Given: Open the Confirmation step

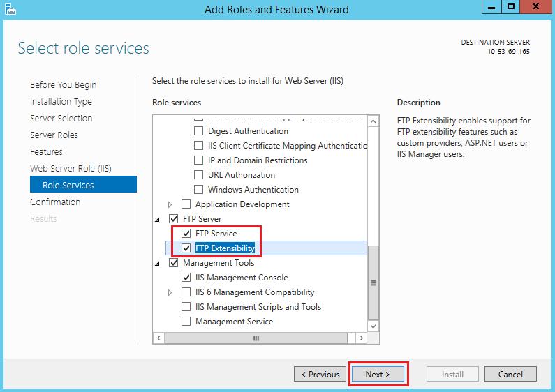Looking at the screenshot, I should [55, 202].
